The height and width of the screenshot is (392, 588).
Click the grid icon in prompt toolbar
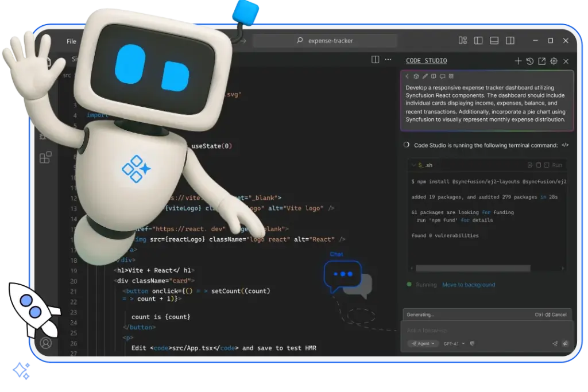451,76
